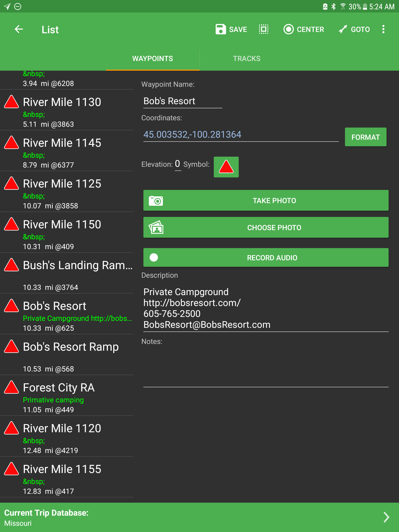The image size is (399, 532).
Task: Tap the List screen title
Action: [x=50, y=30]
